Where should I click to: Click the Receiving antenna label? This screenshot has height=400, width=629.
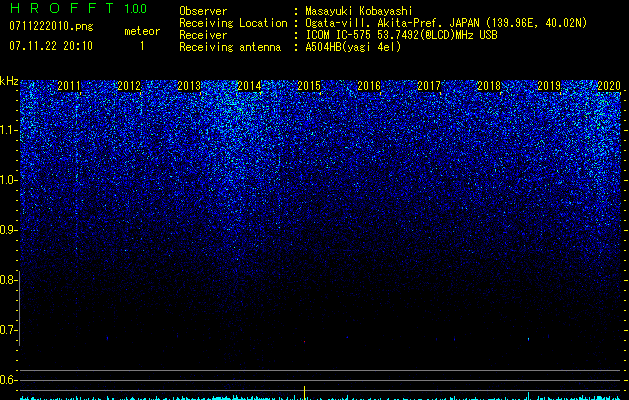pyautogui.click(x=230, y=47)
